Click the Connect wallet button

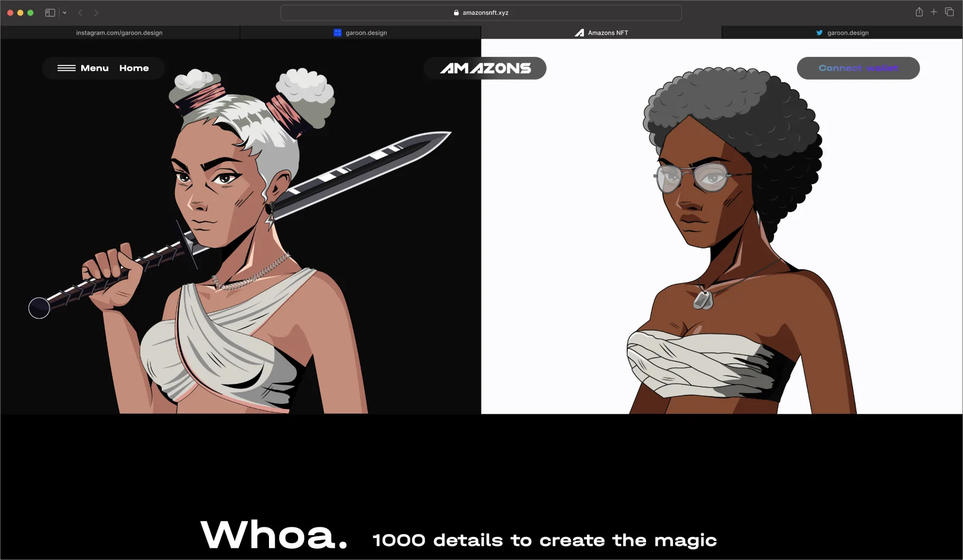point(858,68)
